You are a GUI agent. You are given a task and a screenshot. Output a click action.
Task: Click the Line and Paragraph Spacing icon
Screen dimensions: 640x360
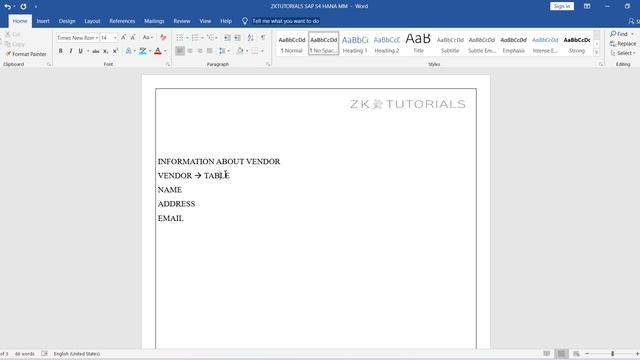coord(222,51)
